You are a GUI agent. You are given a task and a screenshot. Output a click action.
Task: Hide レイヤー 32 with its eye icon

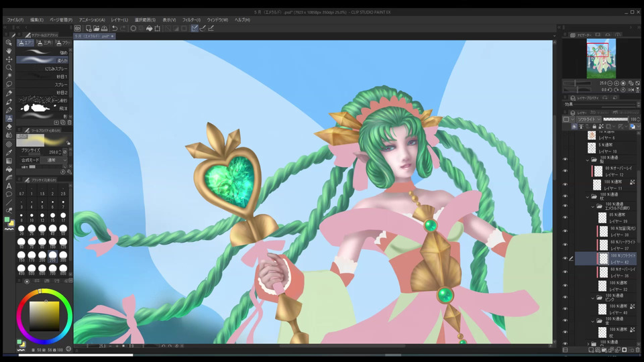pyautogui.click(x=565, y=286)
